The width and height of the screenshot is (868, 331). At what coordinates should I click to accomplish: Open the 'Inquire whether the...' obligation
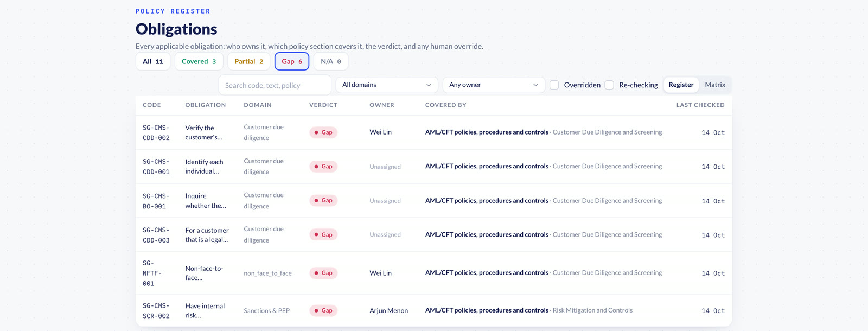point(206,201)
